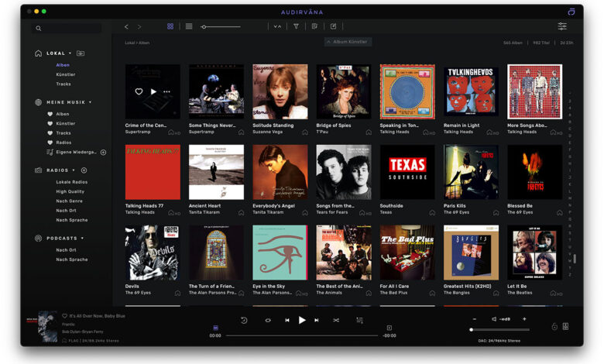
Task: Skip to the next track
Action: [316, 320]
